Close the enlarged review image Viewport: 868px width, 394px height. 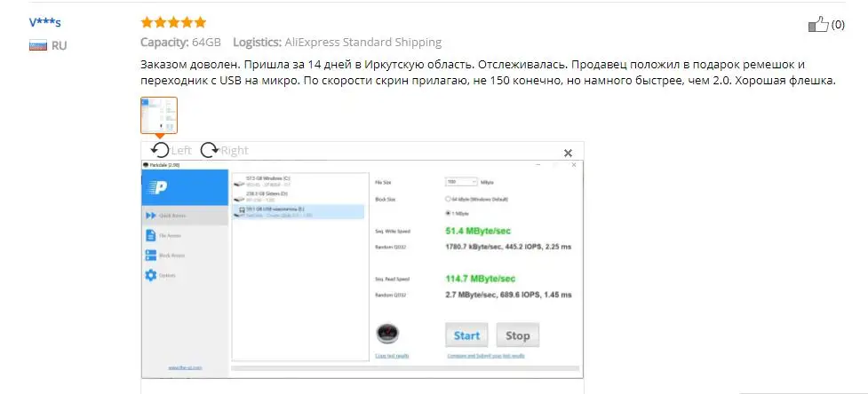point(568,153)
